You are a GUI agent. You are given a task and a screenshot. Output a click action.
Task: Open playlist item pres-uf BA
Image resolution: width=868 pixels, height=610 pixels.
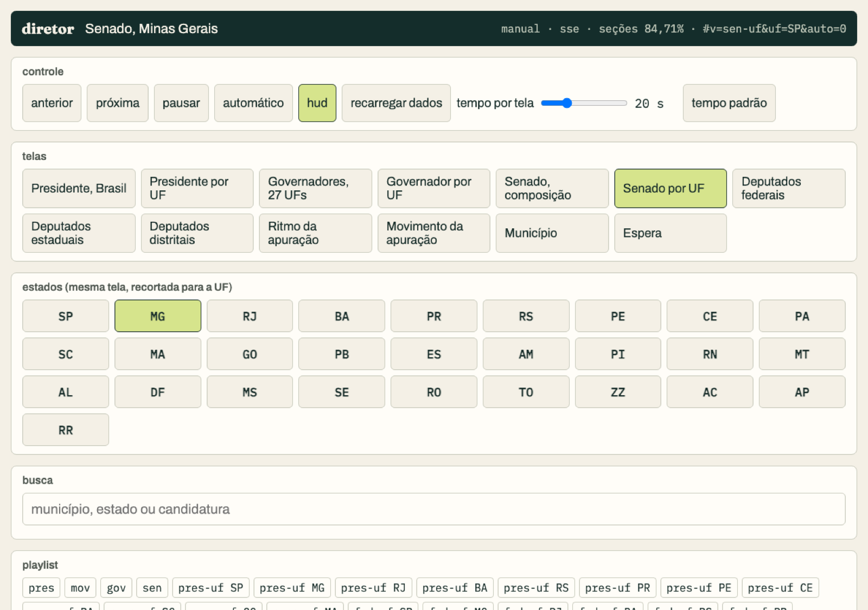tap(455, 588)
